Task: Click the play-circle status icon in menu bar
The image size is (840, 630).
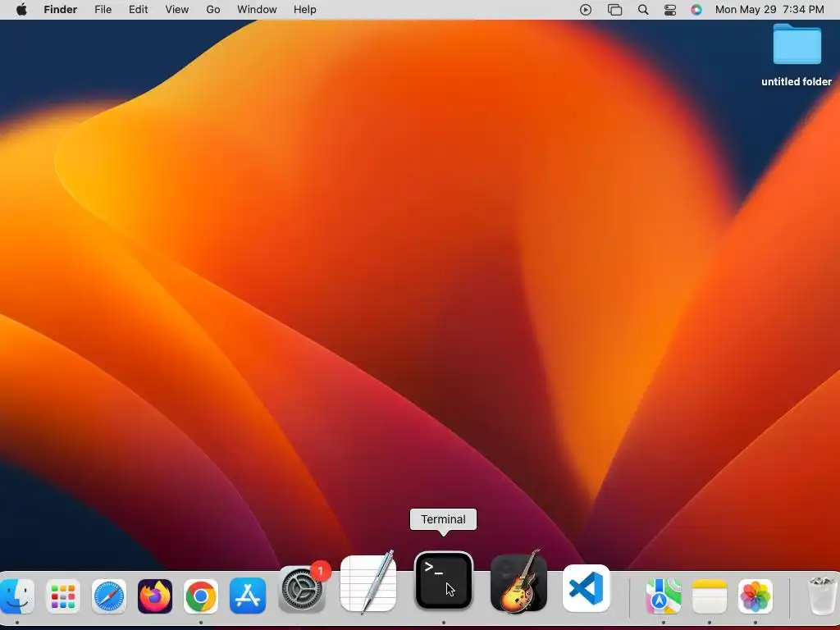Action: click(586, 10)
